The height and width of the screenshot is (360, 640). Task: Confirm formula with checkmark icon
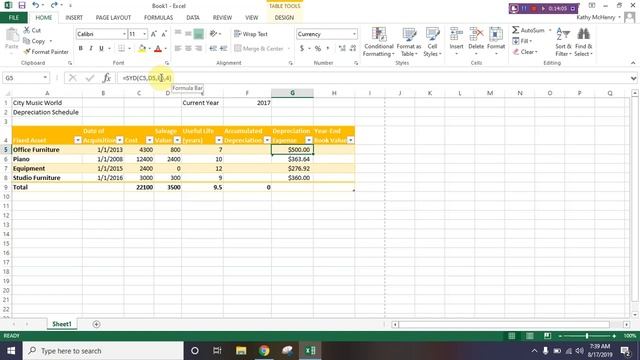coord(90,78)
